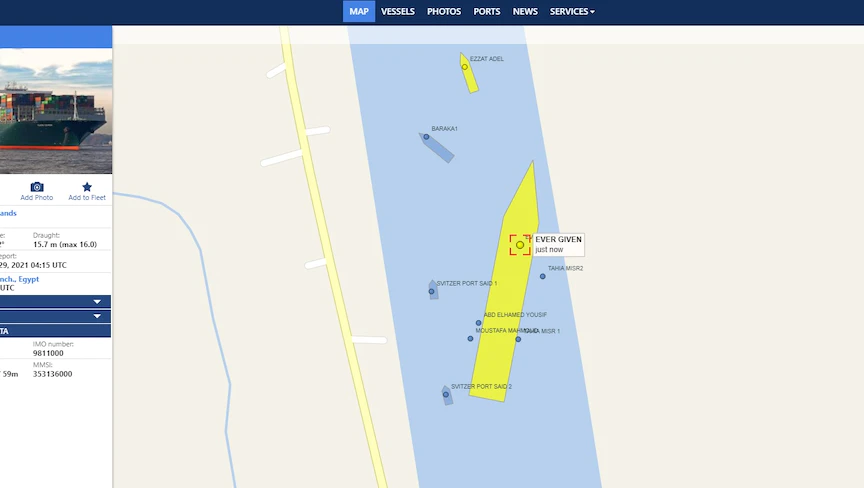Select the MAP tab
Viewport: 864px width, 488px height.
point(359,12)
